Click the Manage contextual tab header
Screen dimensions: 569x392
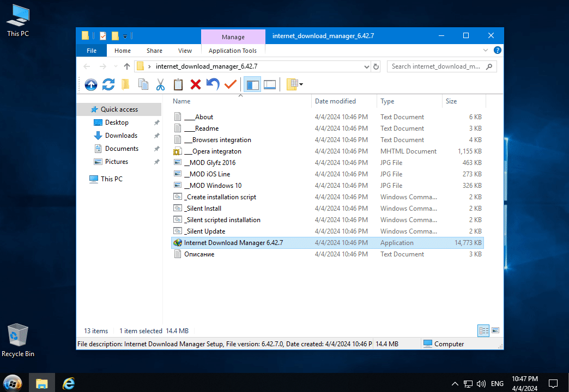coord(233,37)
